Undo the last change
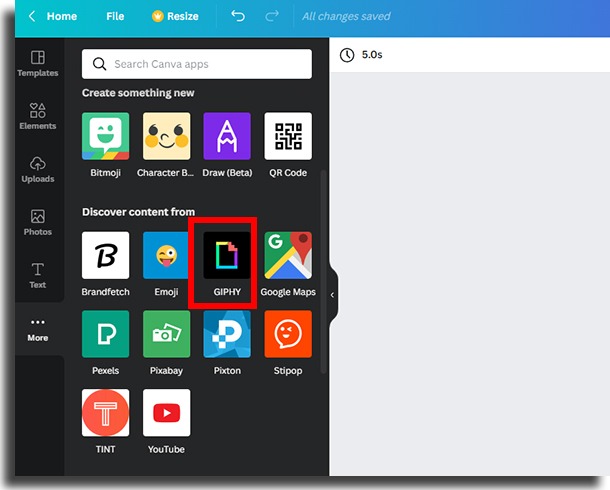The width and height of the screenshot is (610, 490). (x=238, y=16)
